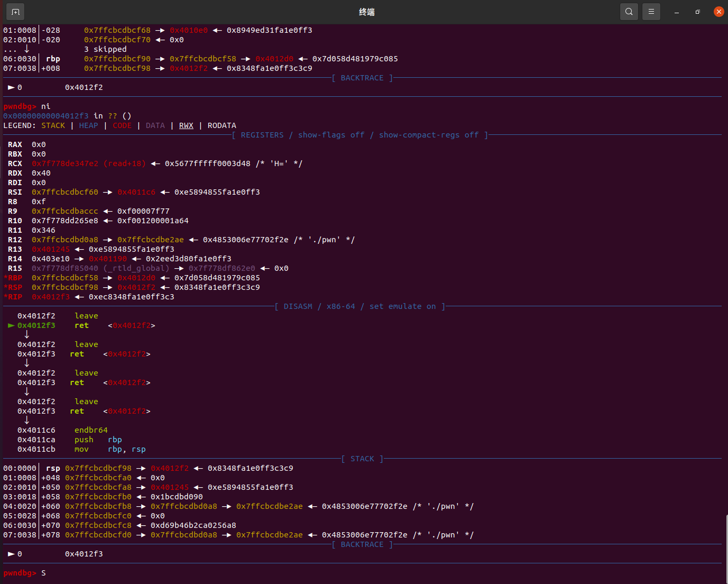Viewport: 728px width, 584px height.
Task: Open the terminal hamburger menu
Action: pyautogui.click(x=651, y=12)
